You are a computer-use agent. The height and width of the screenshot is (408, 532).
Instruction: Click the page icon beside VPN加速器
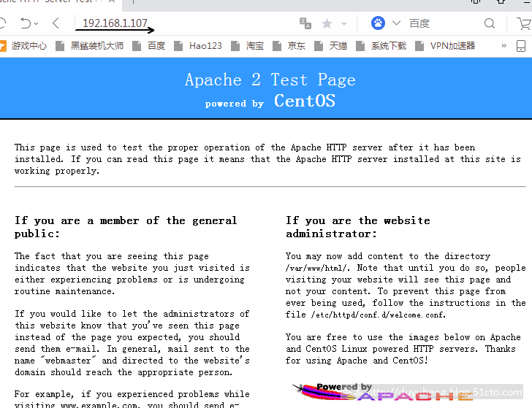coord(419,46)
